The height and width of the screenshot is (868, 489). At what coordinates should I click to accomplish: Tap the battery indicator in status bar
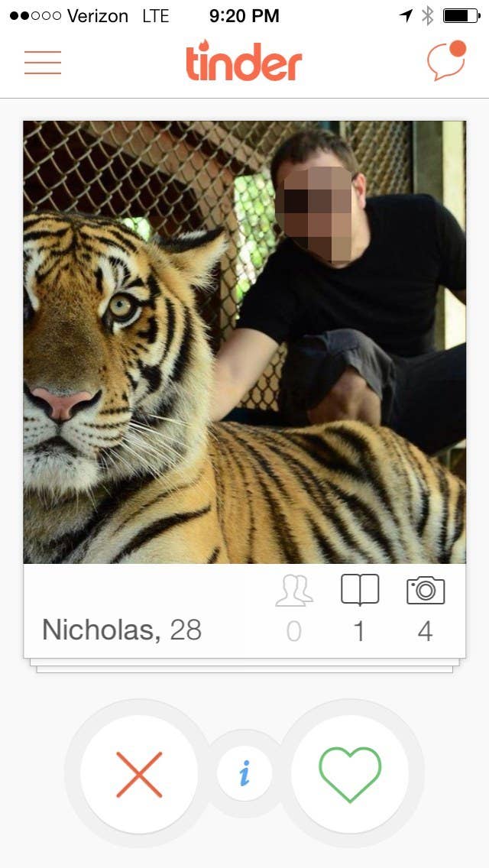tap(461, 16)
